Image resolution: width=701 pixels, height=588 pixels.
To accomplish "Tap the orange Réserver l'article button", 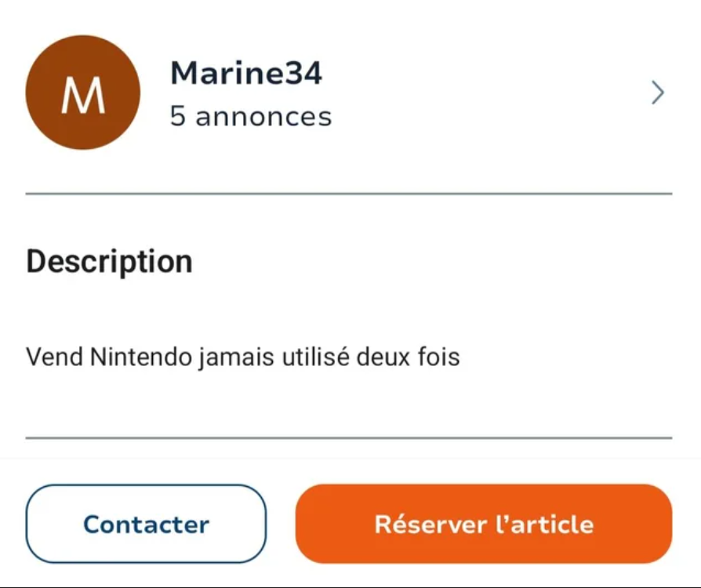I will (483, 524).
